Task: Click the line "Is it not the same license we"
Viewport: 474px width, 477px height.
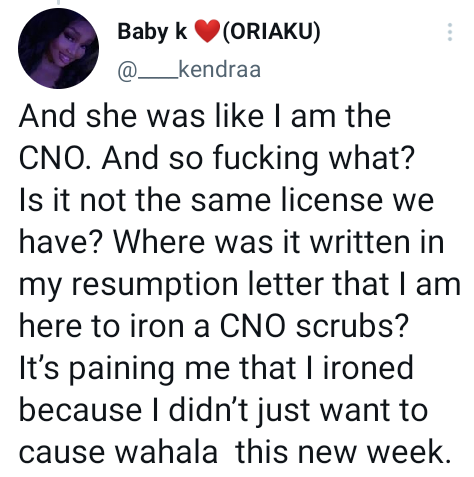Action: [x=226, y=200]
